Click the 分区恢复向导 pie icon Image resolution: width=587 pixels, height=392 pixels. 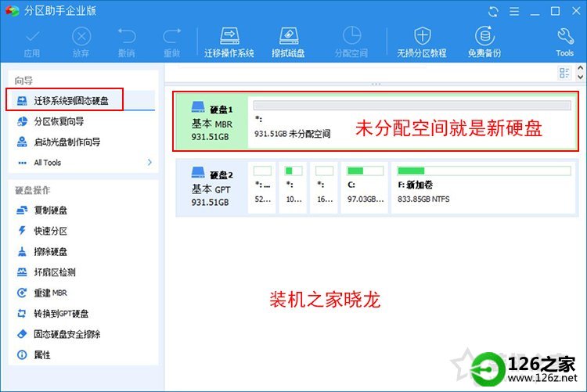[22, 121]
